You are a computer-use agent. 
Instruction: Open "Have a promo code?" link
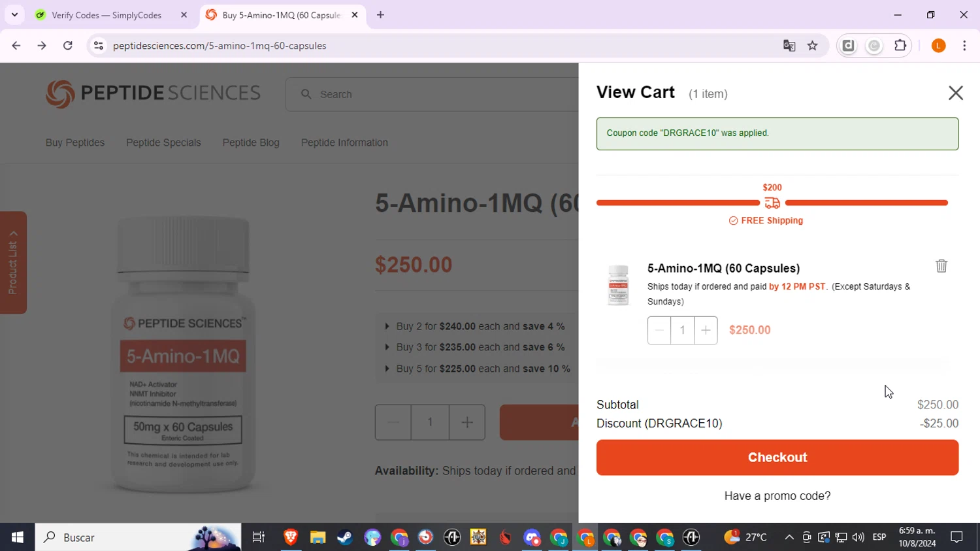click(x=777, y=496)
